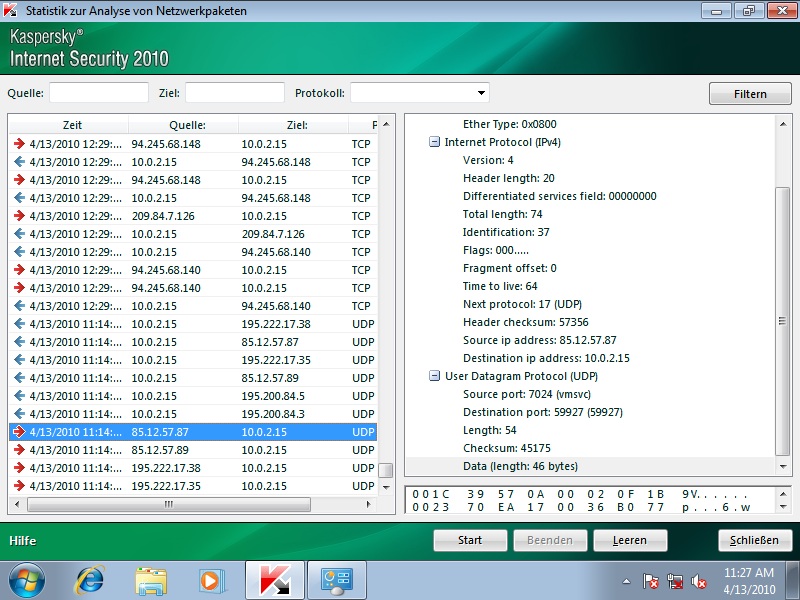This screenshot has height=600, width=800.
Task: Open Windows Explorer from the taskbar
Action: click(x=151, y=581)
